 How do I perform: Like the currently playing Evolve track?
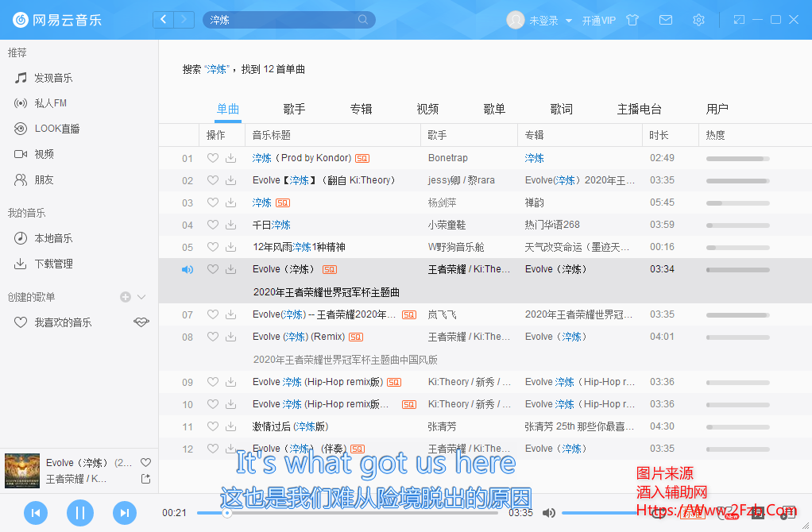(145, 462)
